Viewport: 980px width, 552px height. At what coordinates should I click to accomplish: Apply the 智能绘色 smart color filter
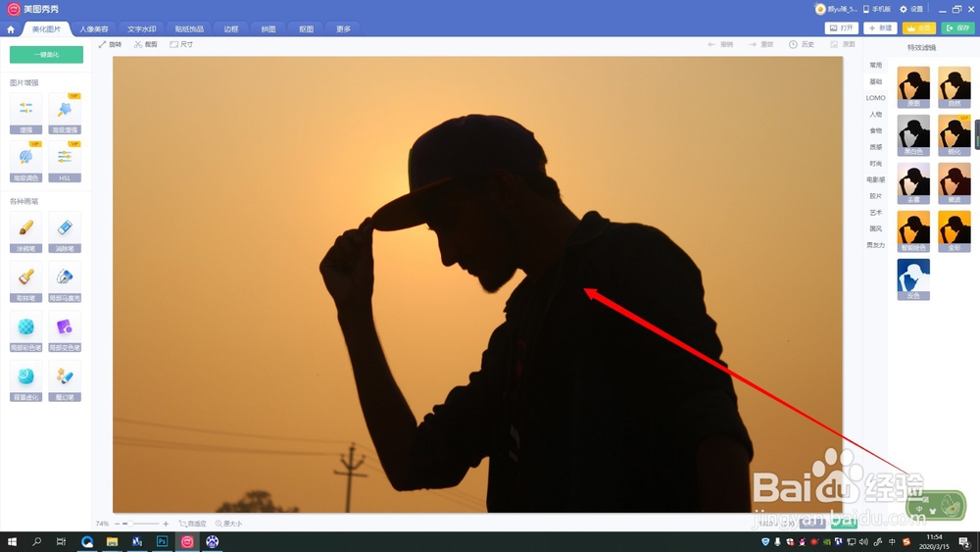[x=913, y=231]
